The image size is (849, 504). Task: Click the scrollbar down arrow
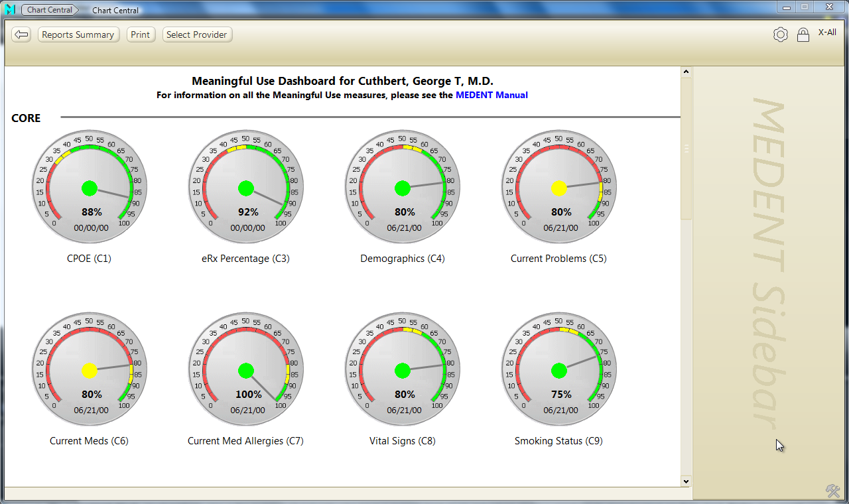(686, 481)
